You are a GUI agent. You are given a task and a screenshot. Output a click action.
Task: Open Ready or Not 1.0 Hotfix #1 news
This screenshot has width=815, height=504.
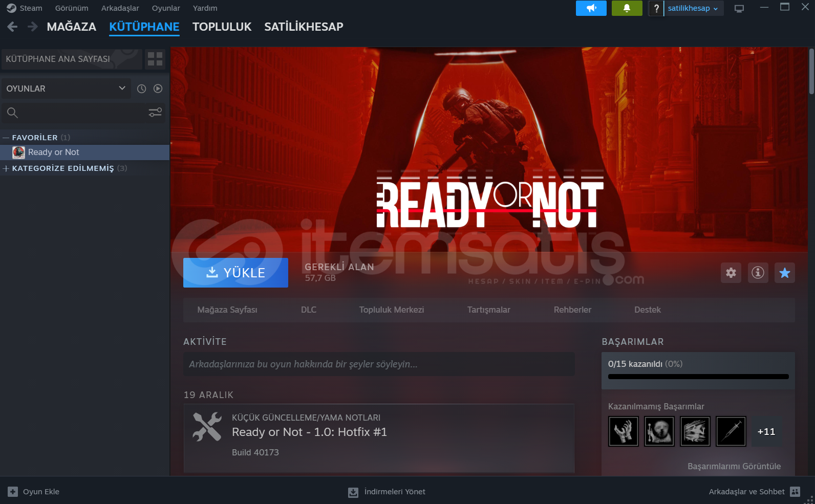(309, 432)
